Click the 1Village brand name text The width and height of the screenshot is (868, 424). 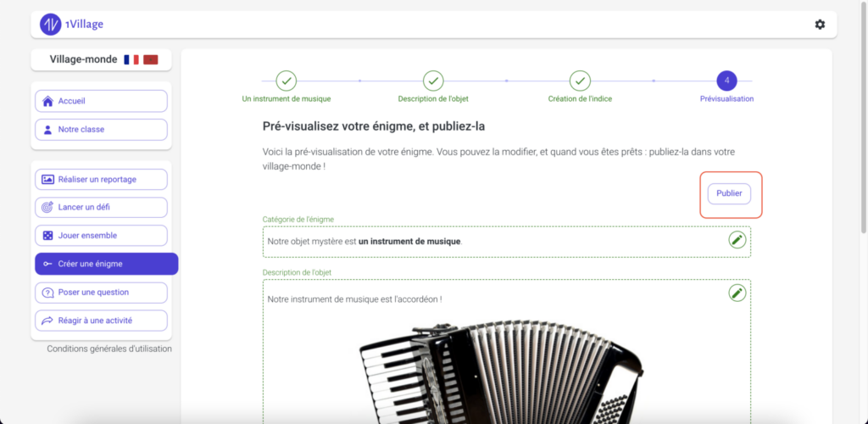click(x=84, y=25)
